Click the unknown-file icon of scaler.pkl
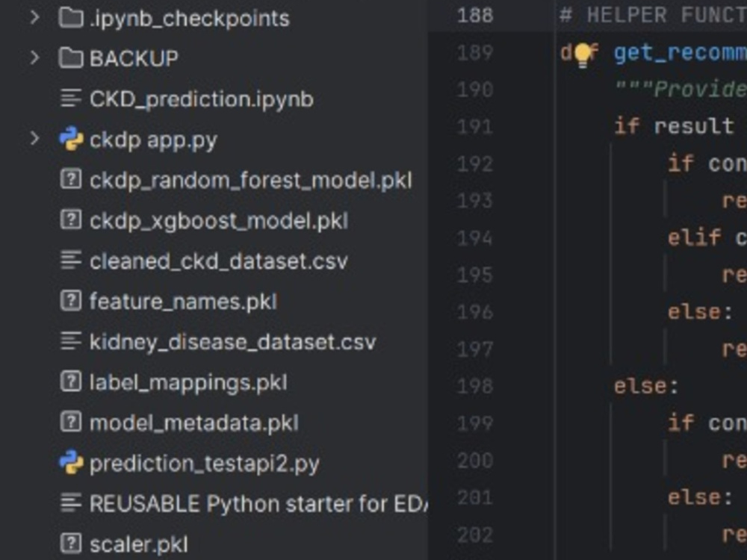 point(71,544)
